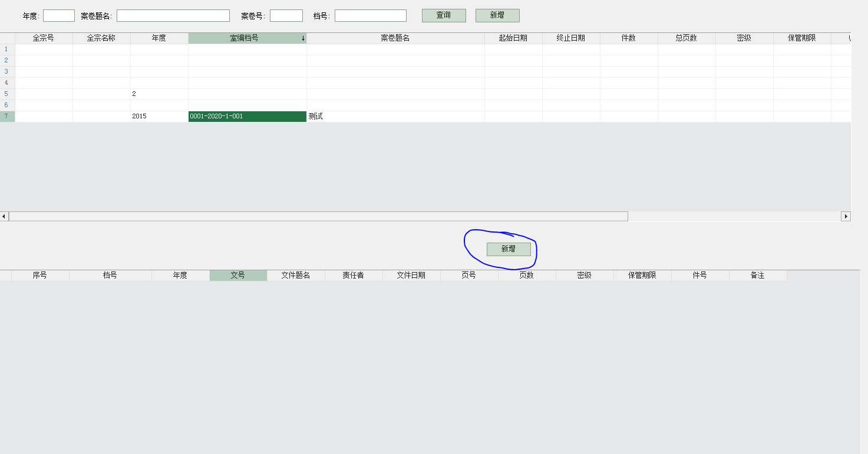The image size is (868, 454).
Task: Click the 文件题名 column header
Action: point(296,276)
